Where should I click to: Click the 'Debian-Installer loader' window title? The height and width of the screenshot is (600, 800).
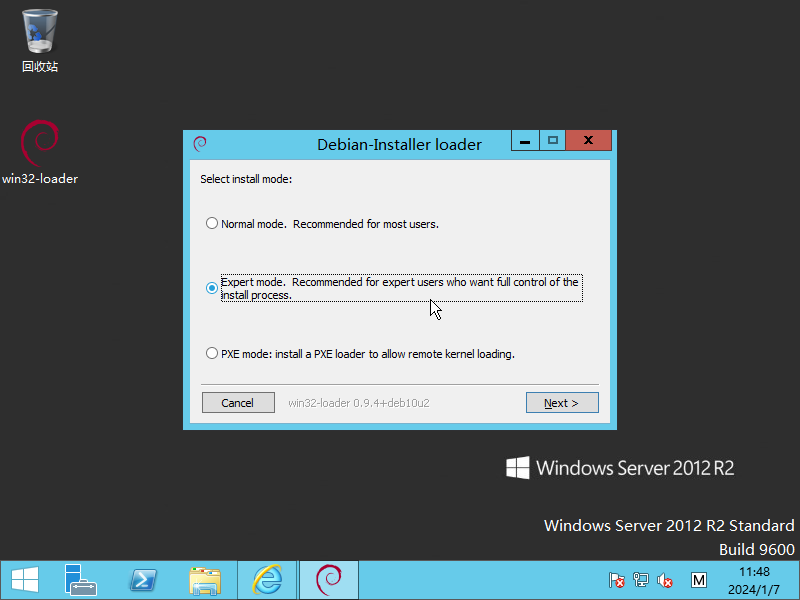[x=399, y=144]
